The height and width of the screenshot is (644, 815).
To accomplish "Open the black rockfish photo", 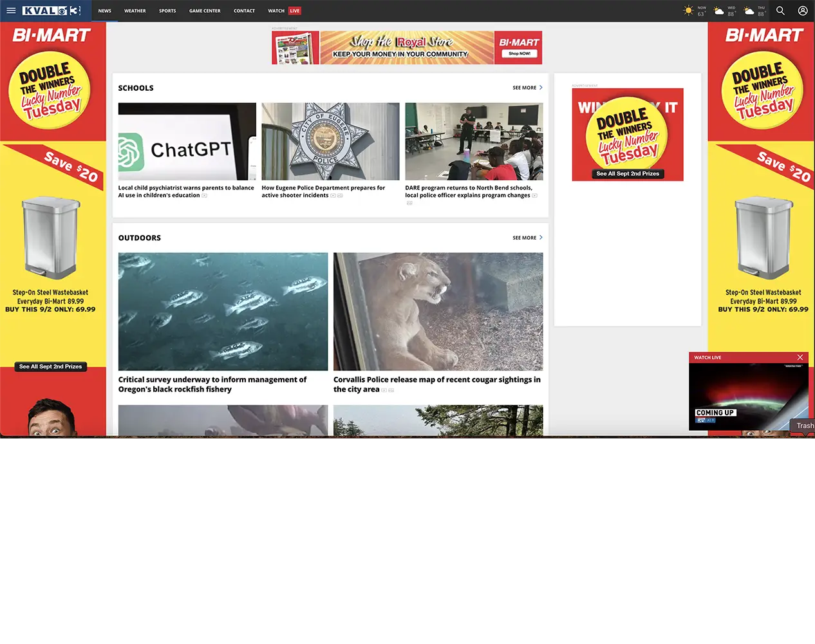I will tap(223, 312).
